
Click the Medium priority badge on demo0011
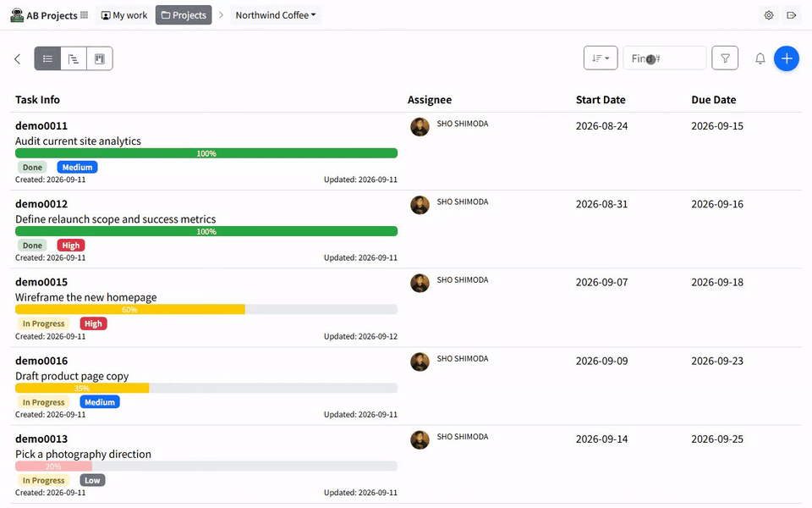tap(77, 168)
